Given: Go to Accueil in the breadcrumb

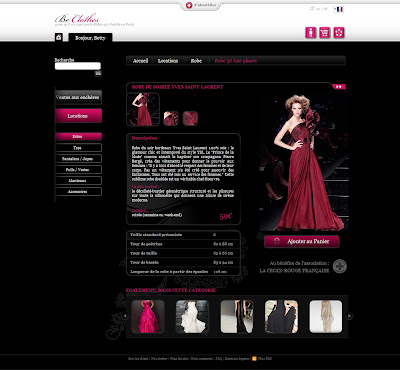Looking at the screenshot, I should pyautogui.click(x=140, y=61).
